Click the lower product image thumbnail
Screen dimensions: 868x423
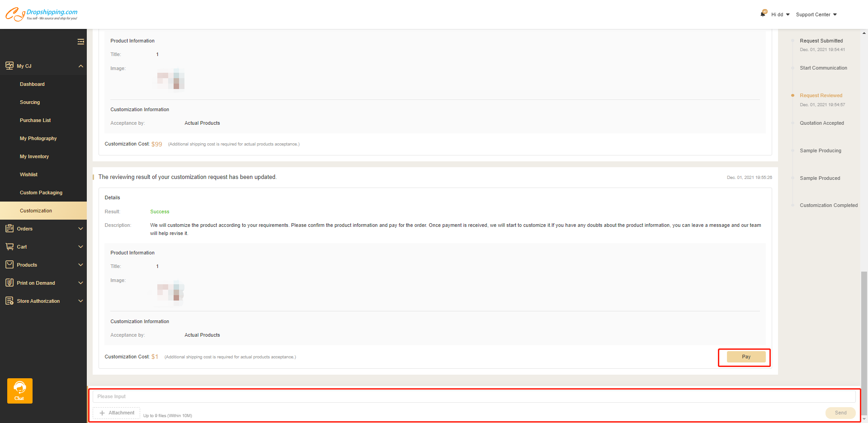(x=170, y=292)
